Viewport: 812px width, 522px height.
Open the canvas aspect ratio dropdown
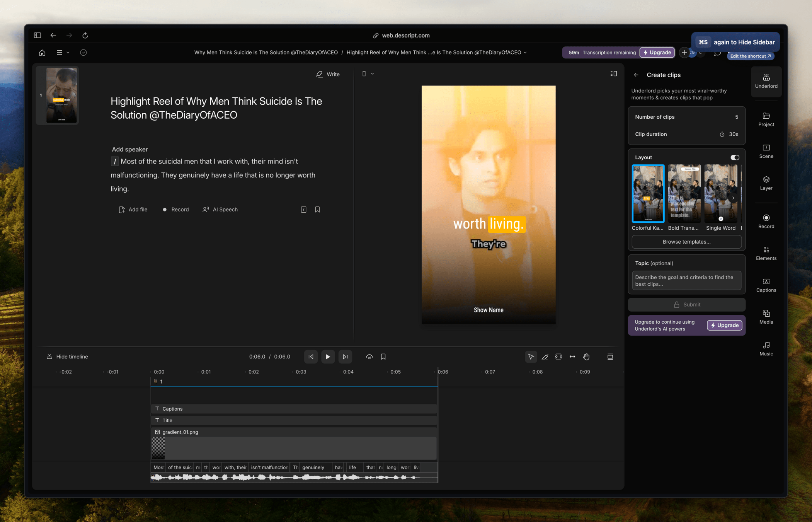click(368, 73)
